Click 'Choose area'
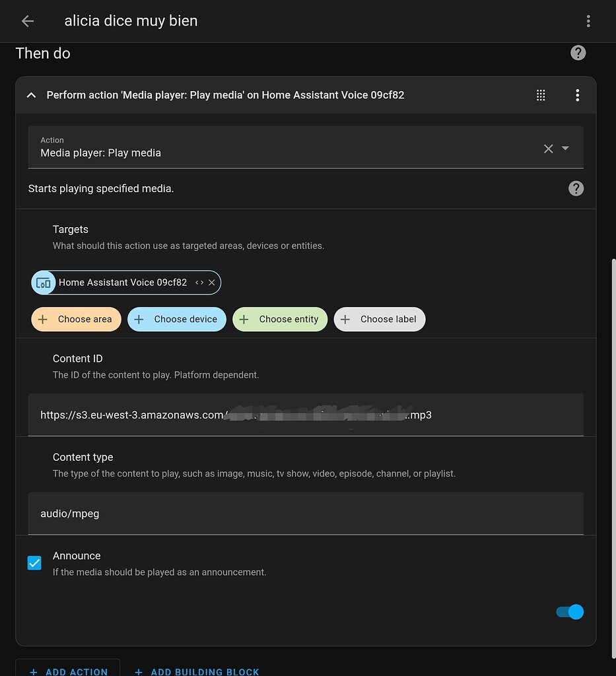The height and width of the screenshot is (676, 616). 76,319
